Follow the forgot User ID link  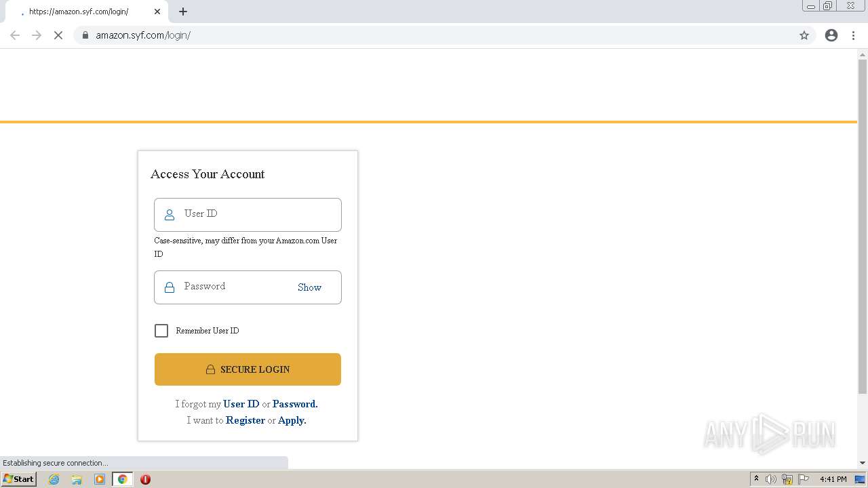tap(241, 404)
